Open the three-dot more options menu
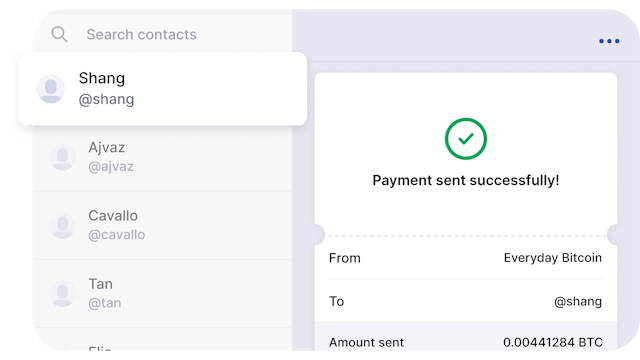 point(609,41)
